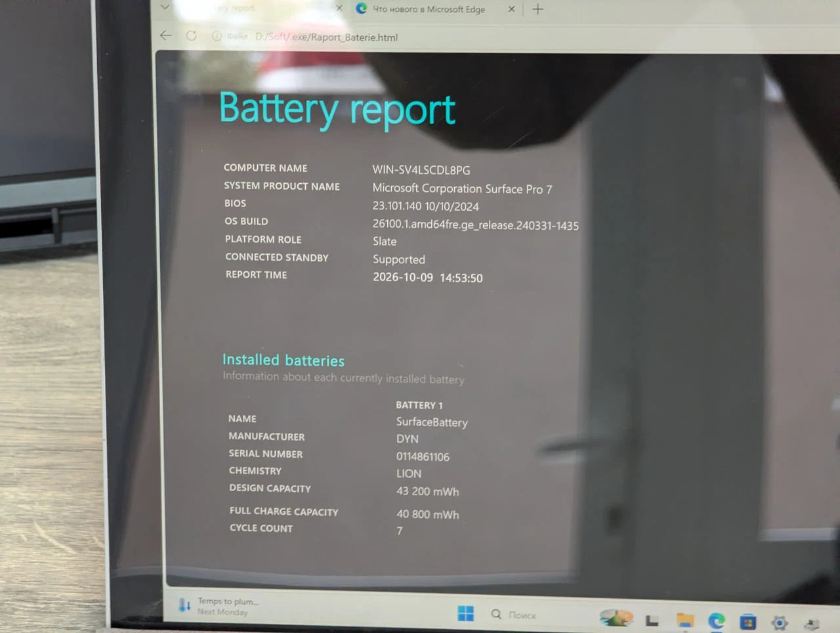840x633 pixels.
Task: Click the BATTERY 1 column header
Action: click(x=419, y=405)
